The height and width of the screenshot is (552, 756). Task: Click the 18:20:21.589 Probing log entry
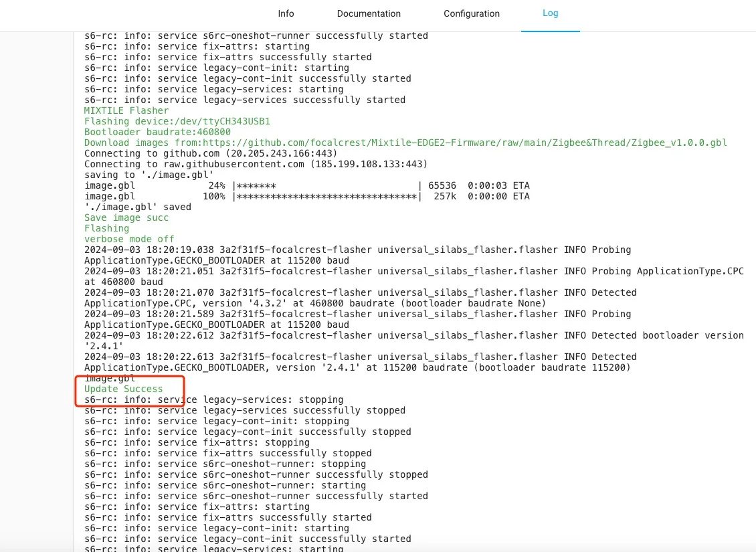click(357, 319)
